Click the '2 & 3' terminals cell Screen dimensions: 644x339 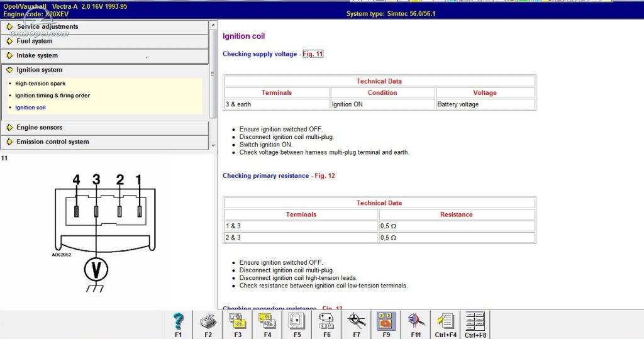(x=301, y=238)
